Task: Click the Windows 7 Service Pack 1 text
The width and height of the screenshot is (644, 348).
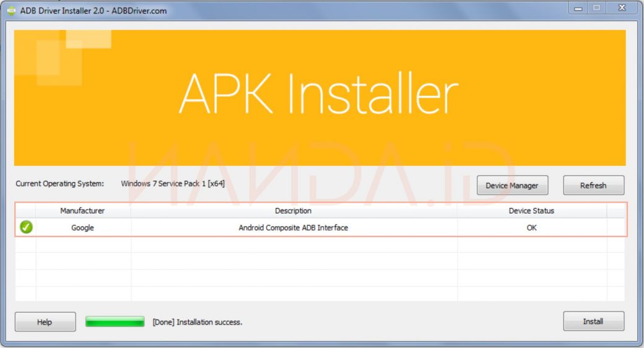Action: 172,183
